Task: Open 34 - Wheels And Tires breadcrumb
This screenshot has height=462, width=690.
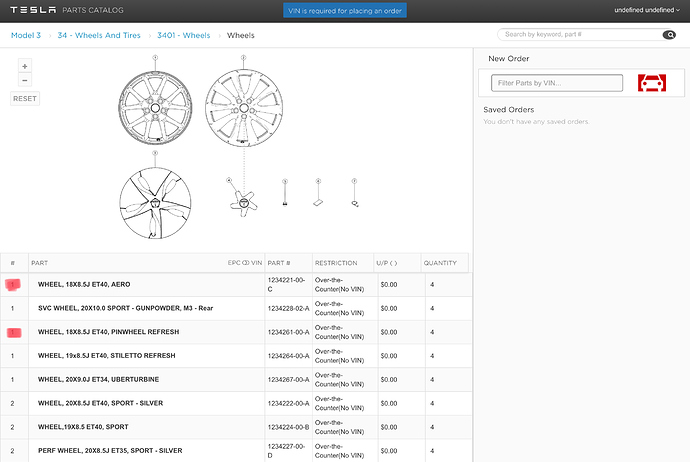Action: [x=99, y=35]
